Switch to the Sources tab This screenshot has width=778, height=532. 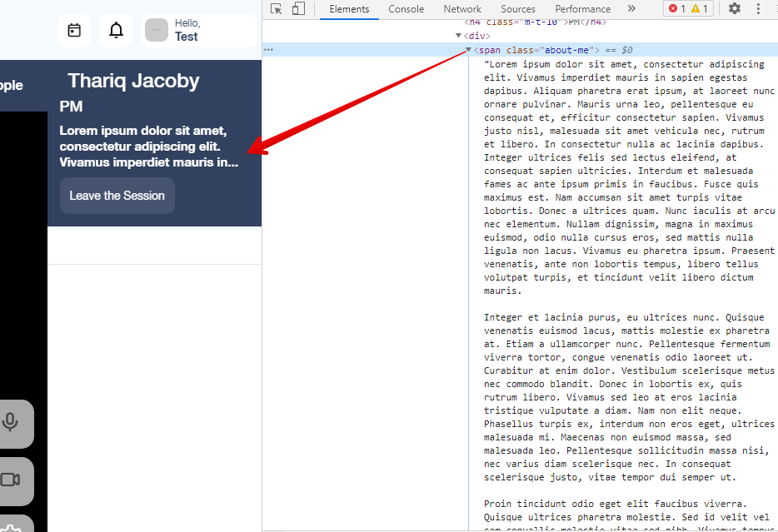pyautogui.click(x=518, y=9)
